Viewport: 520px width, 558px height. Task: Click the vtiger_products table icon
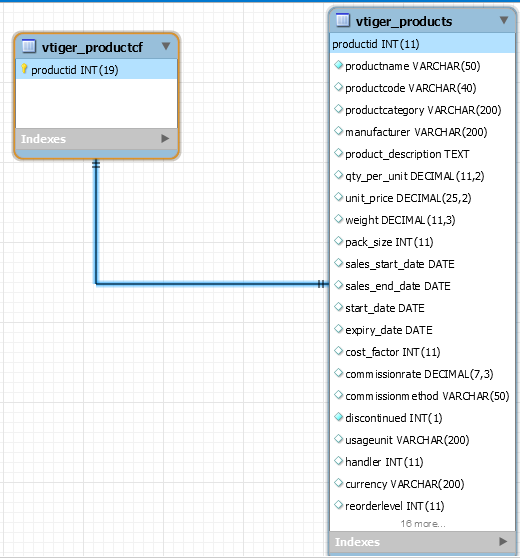pos(343,20)
